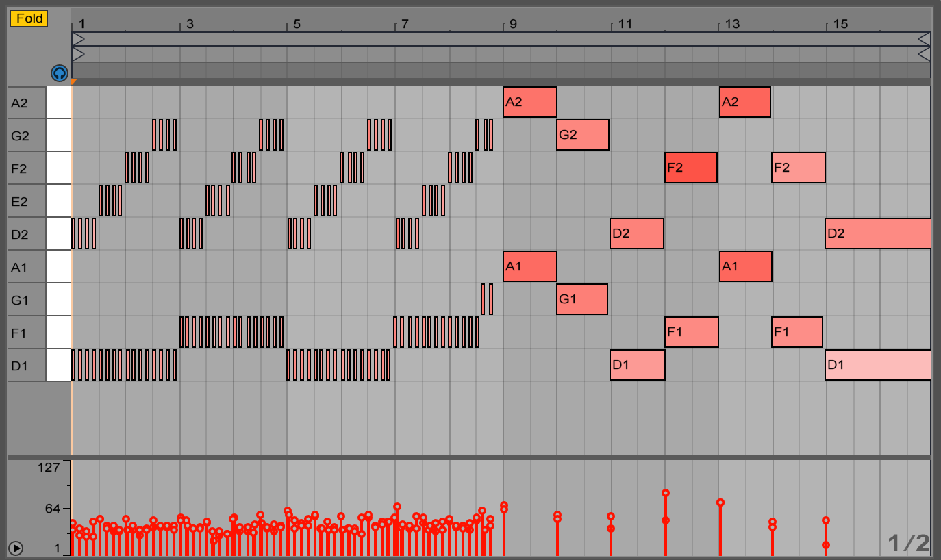Enable the headphone MIDI preview icon
The width and height of the screenshot is (941, 560).
click(60, 73)
